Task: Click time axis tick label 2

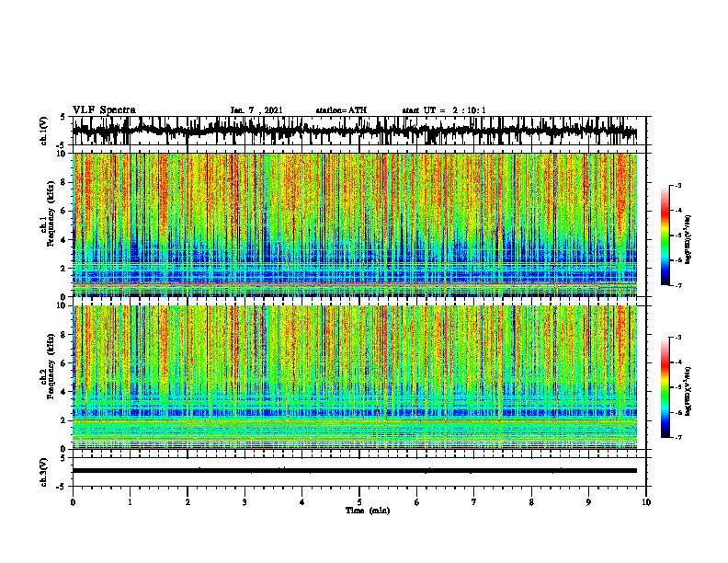Action: [x=188, y=502]
